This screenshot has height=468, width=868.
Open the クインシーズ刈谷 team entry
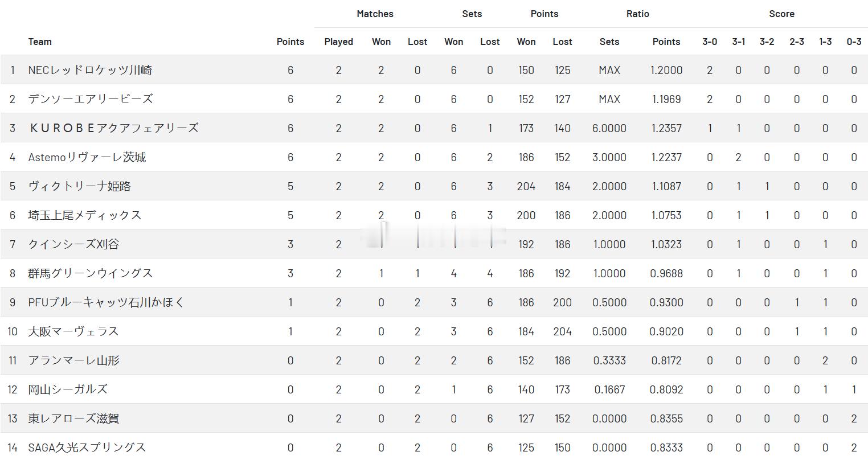(73, 244)
